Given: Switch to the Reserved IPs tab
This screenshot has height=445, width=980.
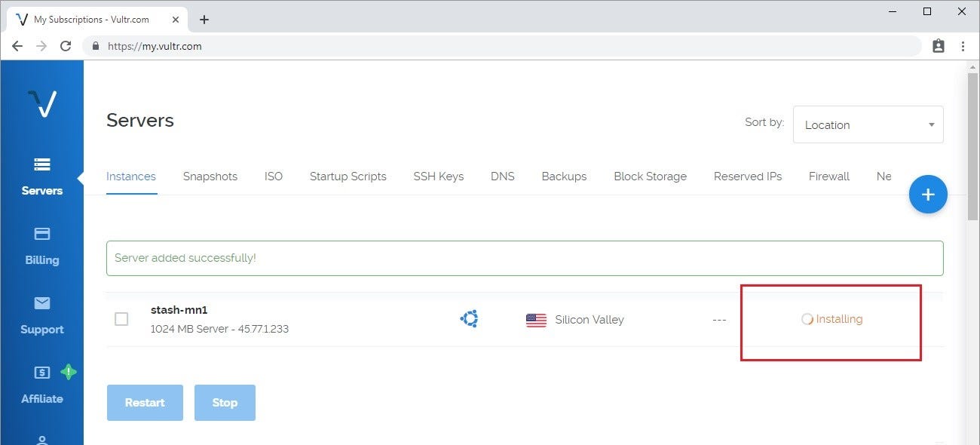Looking at the screenshot, I should [x=748, y=176].
